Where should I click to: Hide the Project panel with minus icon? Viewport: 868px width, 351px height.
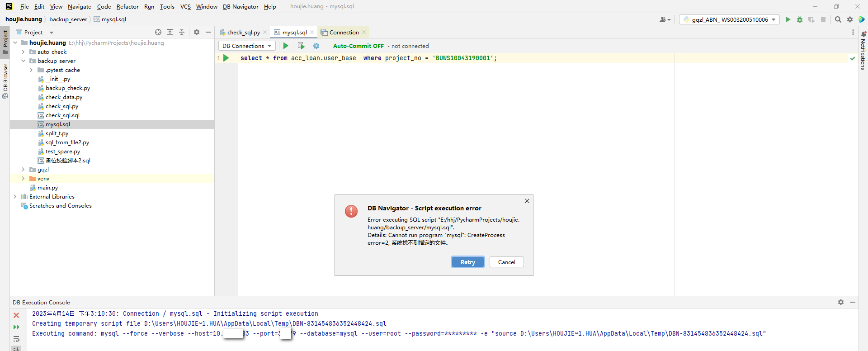208,32
